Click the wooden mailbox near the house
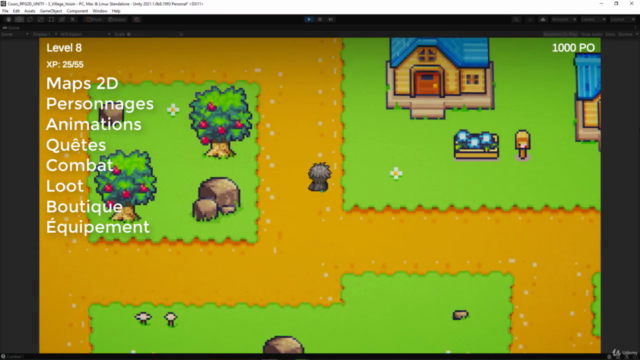This screenshot has height=360, width=640. 522,144
